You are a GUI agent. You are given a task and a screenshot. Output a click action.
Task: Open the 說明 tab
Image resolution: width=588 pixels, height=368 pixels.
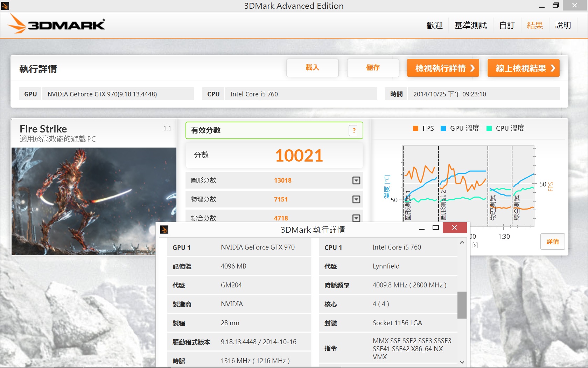click(x=563, y=25)
